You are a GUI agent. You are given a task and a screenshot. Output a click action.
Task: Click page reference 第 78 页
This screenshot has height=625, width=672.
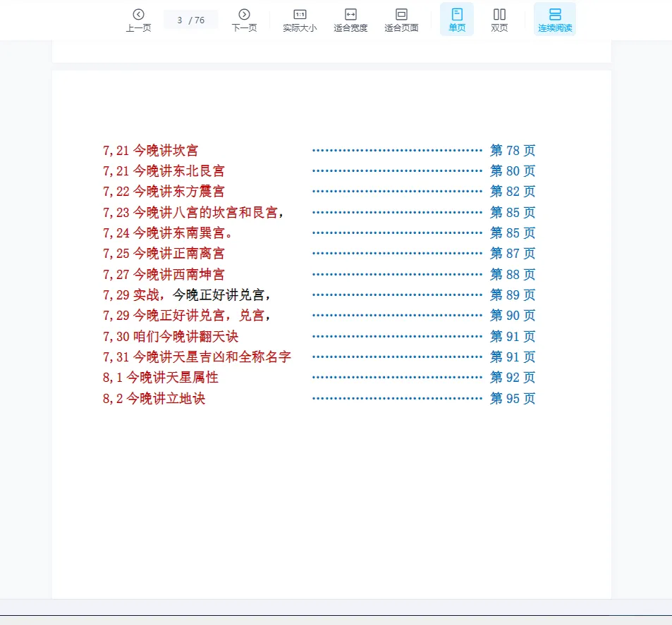(x=513, y=150)
